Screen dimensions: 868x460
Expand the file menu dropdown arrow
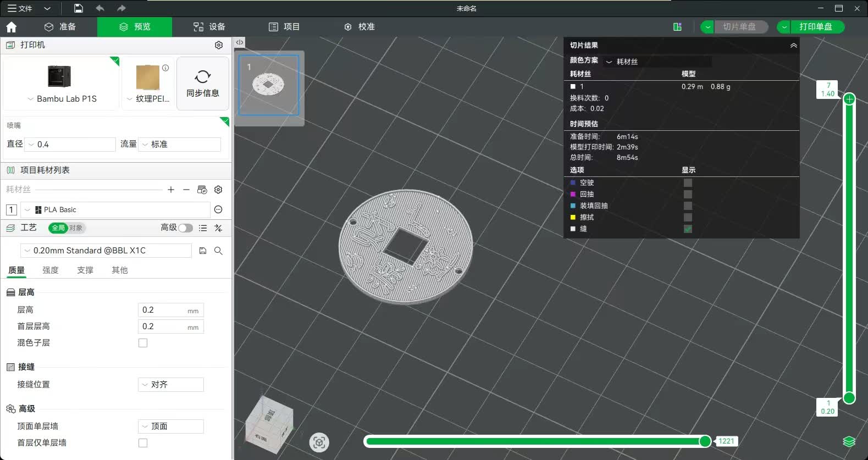(47, 8)
